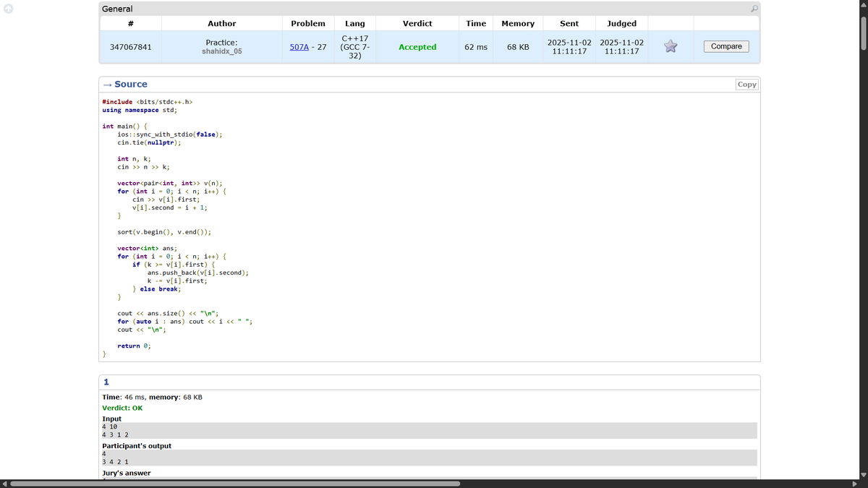This screenshot has width=868, height=488.
Task: Click the scroll left arrow at the bottom
Action: tap(4, 484)
